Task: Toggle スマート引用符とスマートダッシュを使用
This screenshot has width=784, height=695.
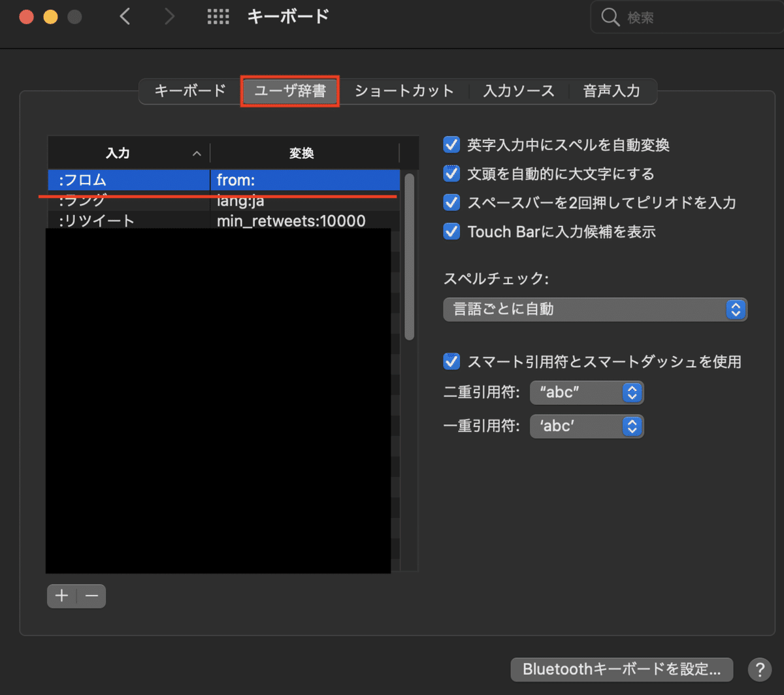Action: 451,361
